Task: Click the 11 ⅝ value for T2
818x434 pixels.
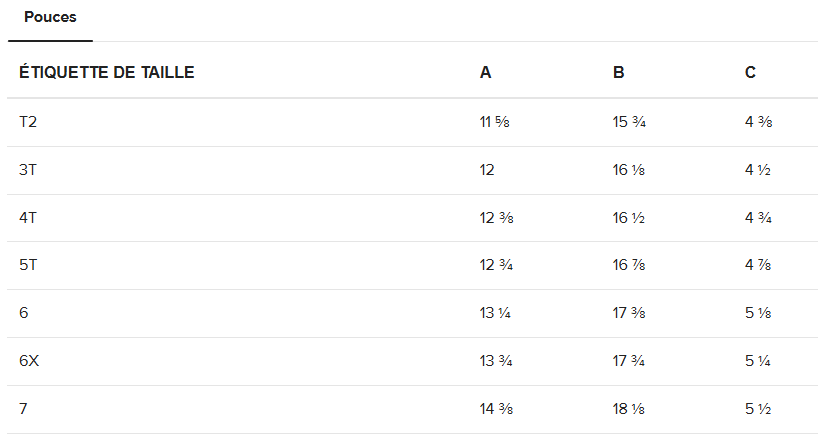Action: click(494, 122)
